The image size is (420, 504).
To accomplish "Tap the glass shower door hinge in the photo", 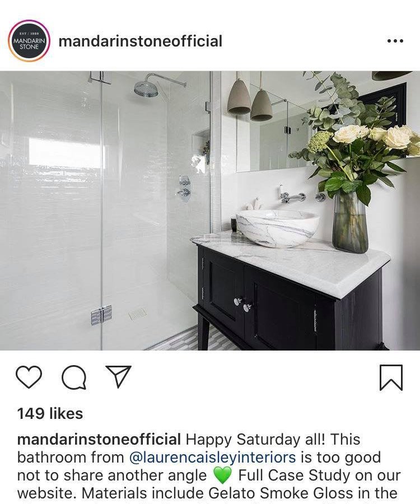I will tap(101, 315).
